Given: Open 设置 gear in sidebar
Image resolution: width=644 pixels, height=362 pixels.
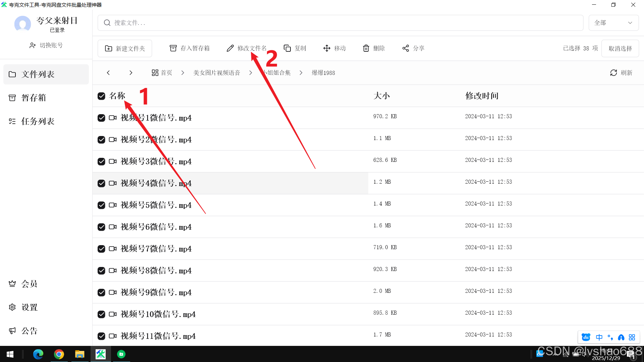Looking at the screenshot, I should [x=12, y=307].
